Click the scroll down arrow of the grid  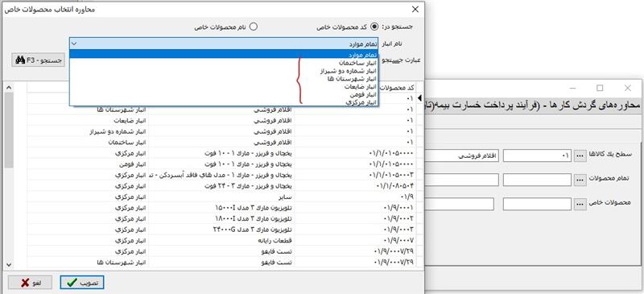(x=9, y=265)
